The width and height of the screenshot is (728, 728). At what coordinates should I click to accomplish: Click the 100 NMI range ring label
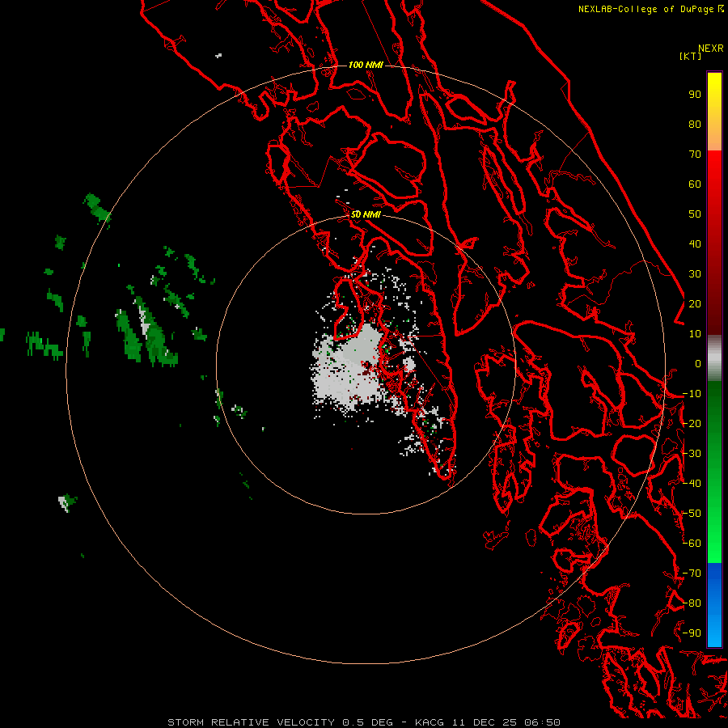pyautogui.click(x=366, y=65)
